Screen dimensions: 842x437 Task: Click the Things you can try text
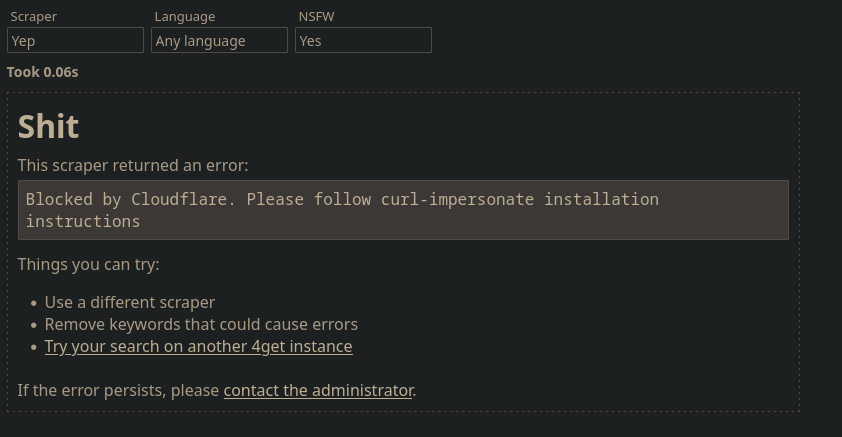point(89,265)
